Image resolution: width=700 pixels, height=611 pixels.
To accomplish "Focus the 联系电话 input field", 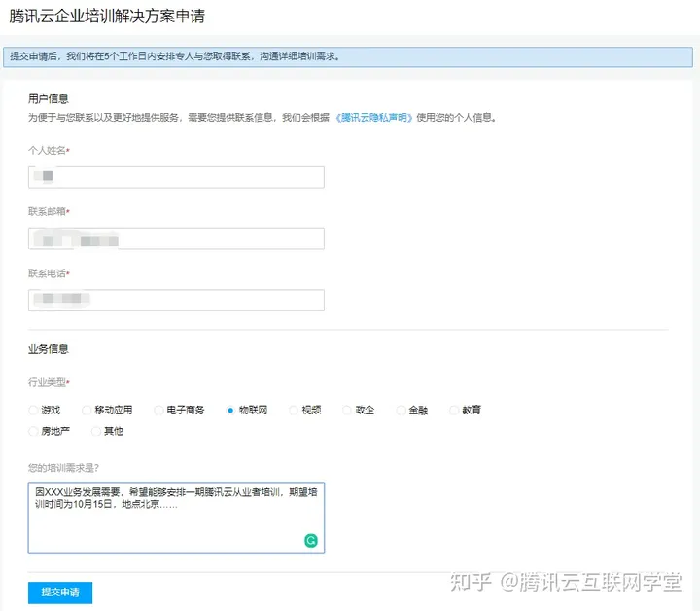I will tap(176, 300).
